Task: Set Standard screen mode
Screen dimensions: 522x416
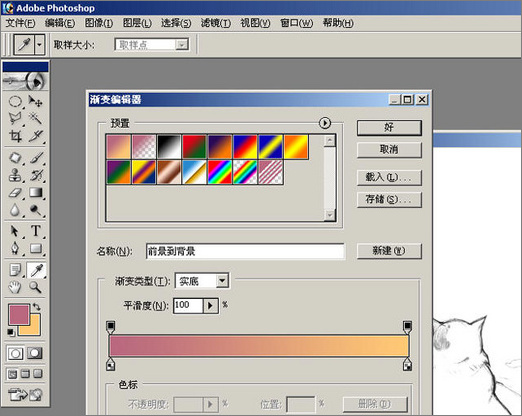Action: click(x=12, y=374)
